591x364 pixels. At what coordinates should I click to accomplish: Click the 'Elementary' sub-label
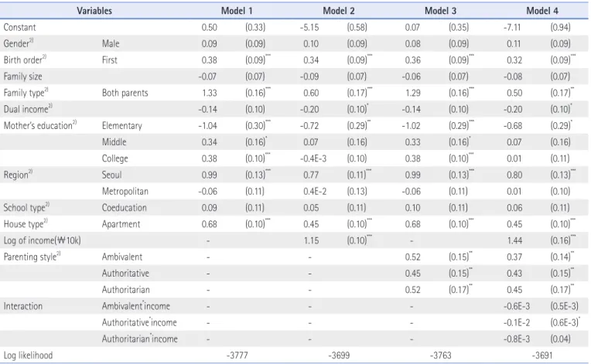click(121, 126)
